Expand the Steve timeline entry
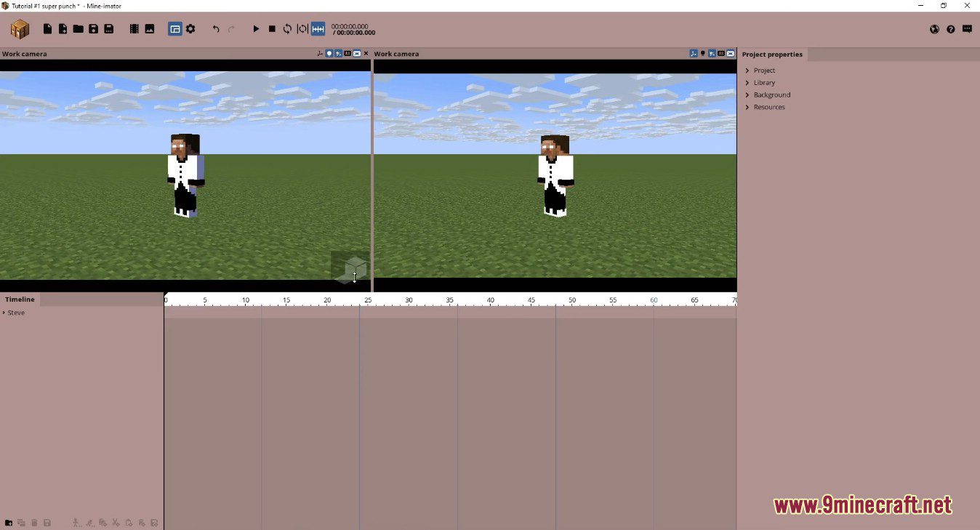980x530 pixels. [4, 313]
